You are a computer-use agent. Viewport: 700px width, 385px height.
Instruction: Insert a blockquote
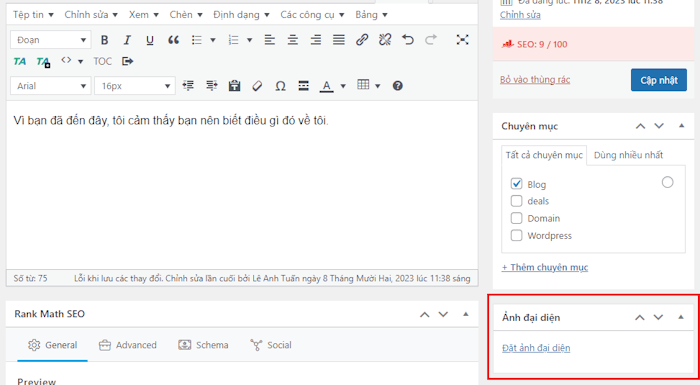[173, 40]
